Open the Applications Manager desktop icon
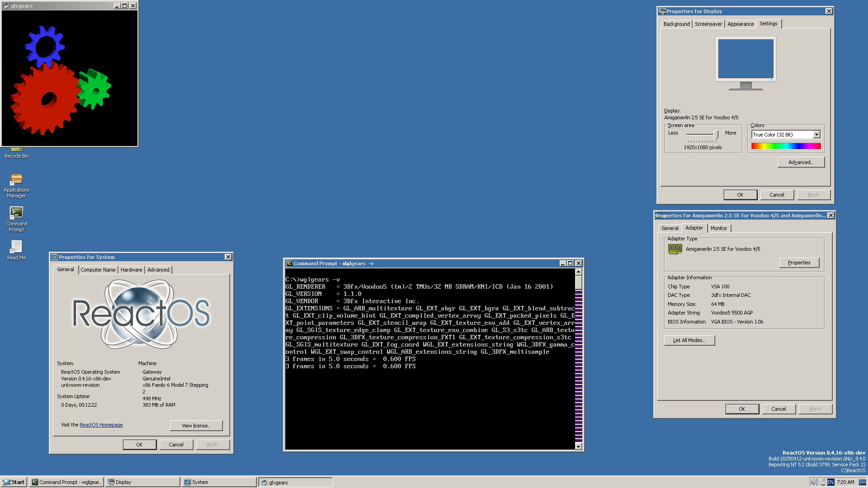Screen dimensions: 868x488 tap(16, 179)
